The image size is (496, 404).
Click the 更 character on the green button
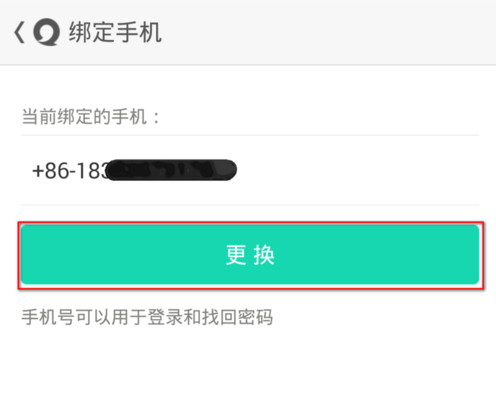pos(236,255)
